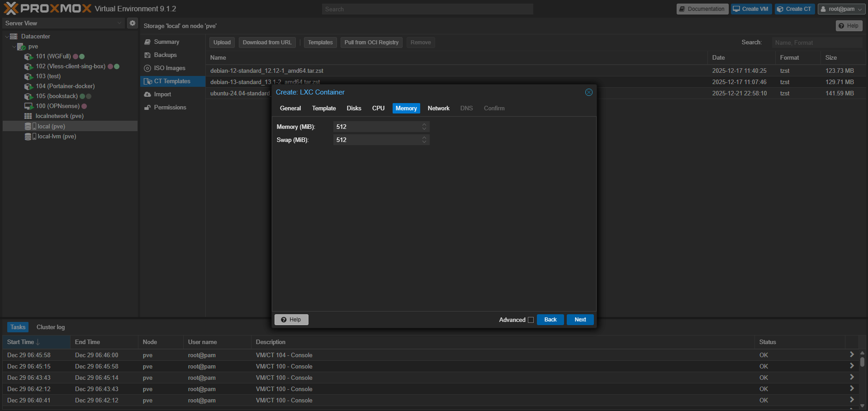
Task: Open the Summary panel icon
Action: (x=147, y=42)
